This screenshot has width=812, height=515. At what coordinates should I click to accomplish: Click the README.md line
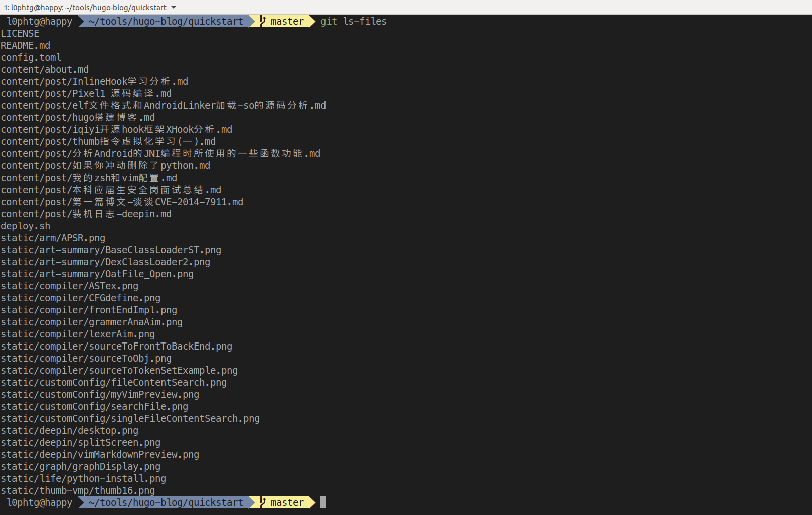26,45
